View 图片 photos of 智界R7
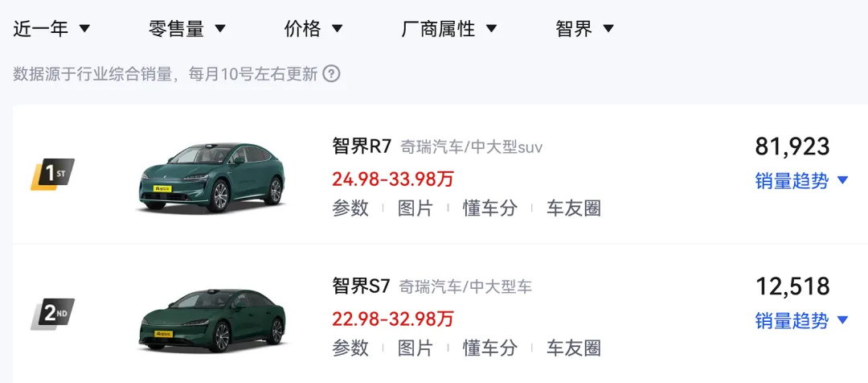This screenshot has height=383, width=868. tap(416, 208)
